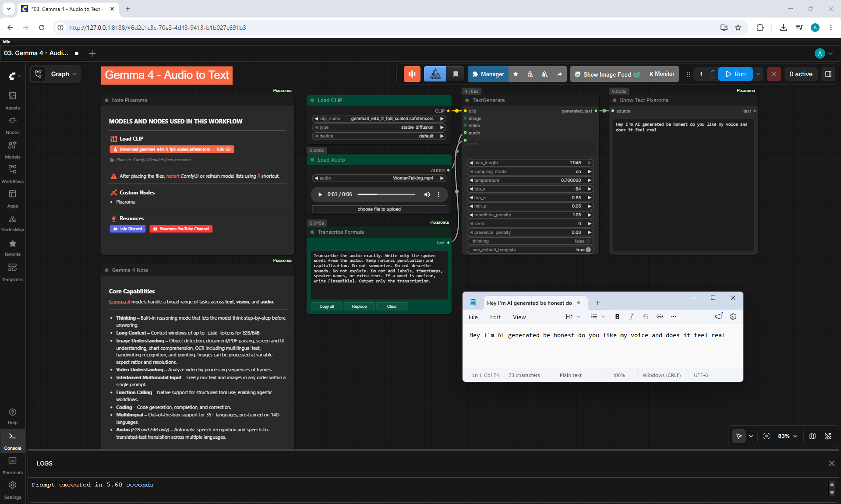
Task: Play the WomanTalking.mp4 audio
Action: [320, 194]
